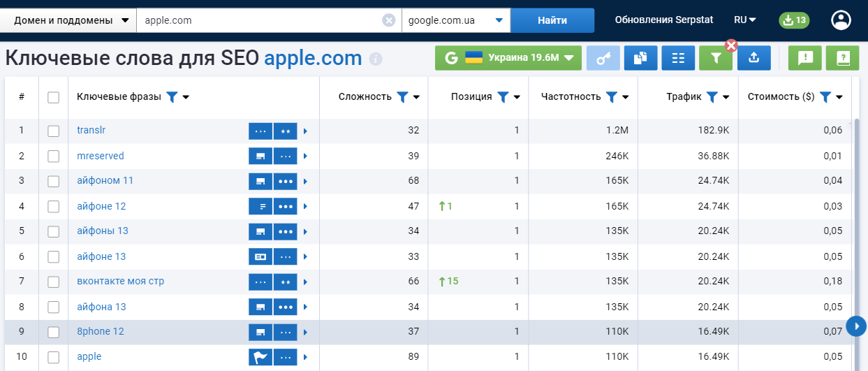Open sort arrow for Частотность column
868x371 pixels.
626,97
